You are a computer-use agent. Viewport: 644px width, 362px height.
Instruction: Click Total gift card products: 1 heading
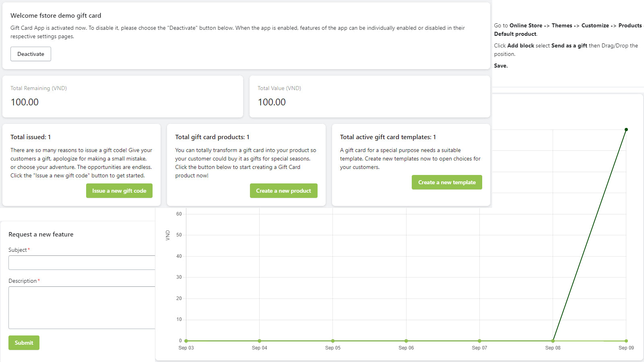tap(212, 137)
